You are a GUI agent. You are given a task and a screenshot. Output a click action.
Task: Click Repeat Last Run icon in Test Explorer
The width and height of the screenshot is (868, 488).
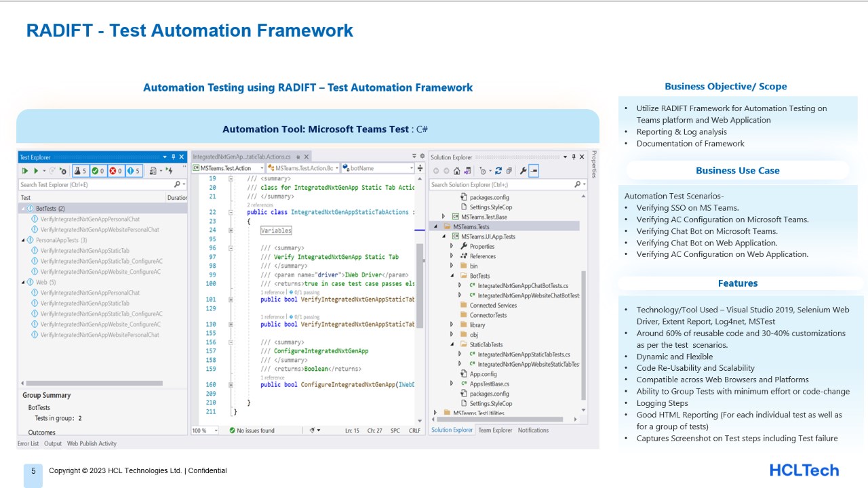52,171
